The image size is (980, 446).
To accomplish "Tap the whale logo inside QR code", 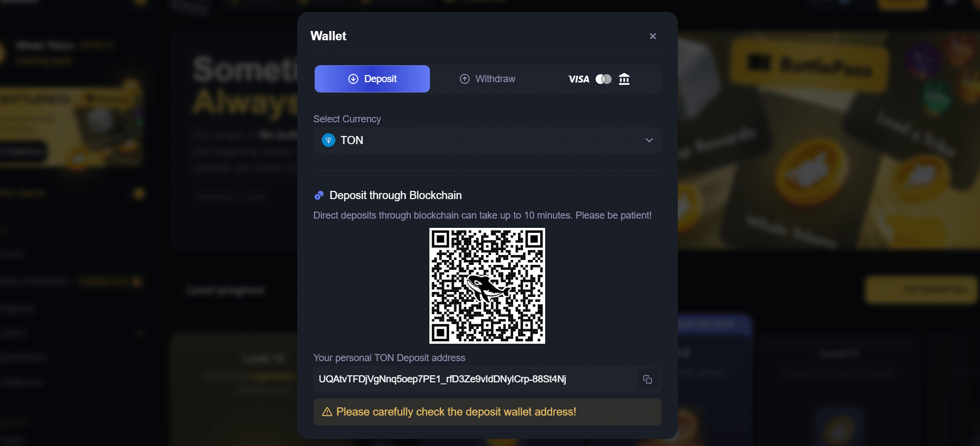I will (x=487, y=287).
